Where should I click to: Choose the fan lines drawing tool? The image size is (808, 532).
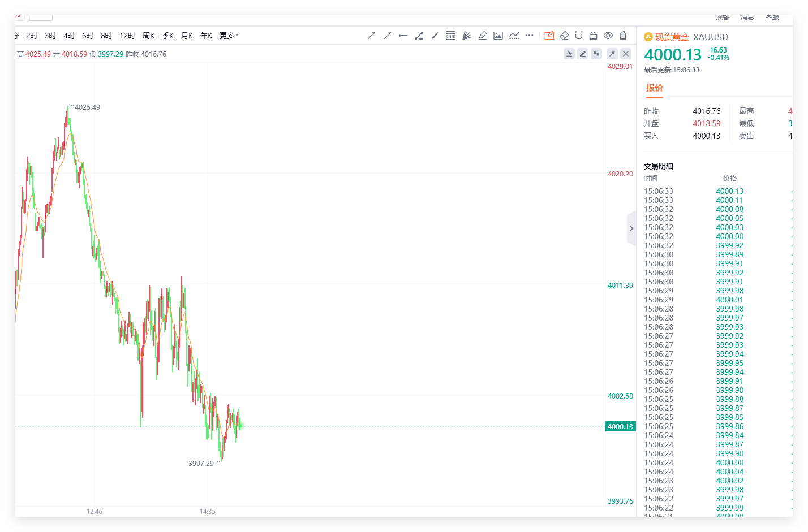pos(466,36)
